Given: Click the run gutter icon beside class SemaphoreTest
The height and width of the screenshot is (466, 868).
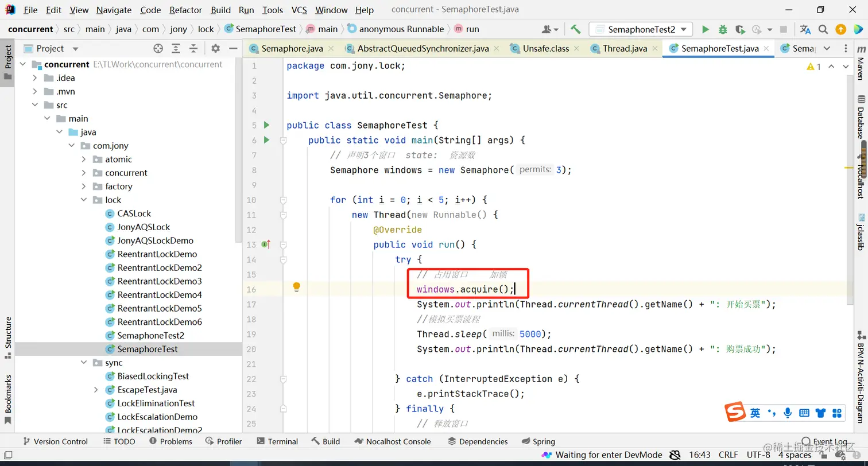Looking at the screenshot, I should point(266,125).
